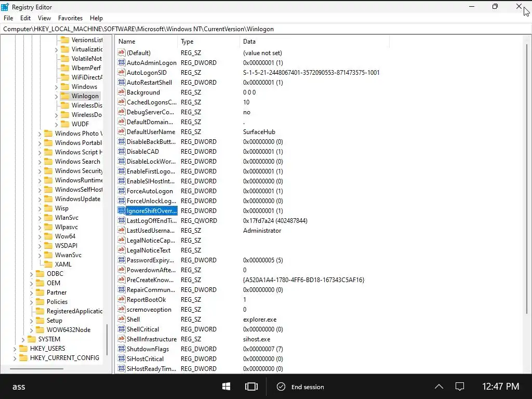Open the notification center icon
This screenshot has width=532, height=399.
point(460,387)
